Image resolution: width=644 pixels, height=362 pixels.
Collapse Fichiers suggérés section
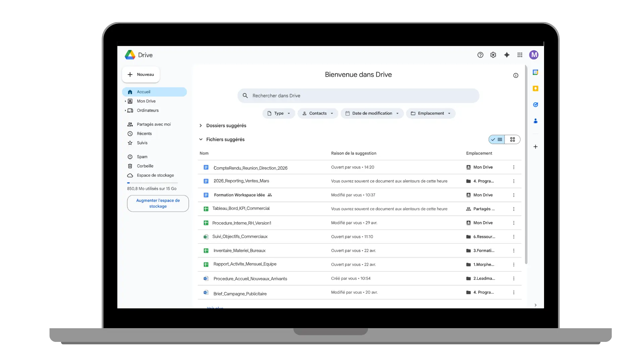(x=201, y=139)
